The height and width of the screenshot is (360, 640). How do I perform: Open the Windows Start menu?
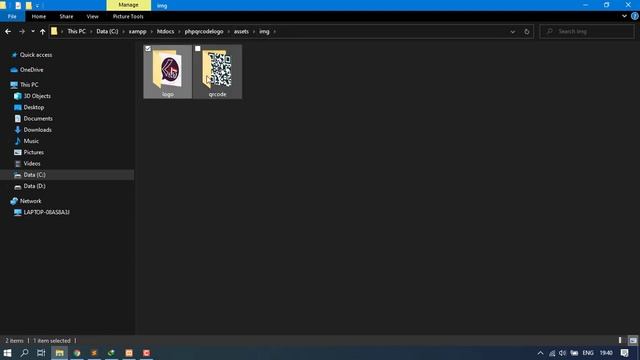(7, 353)
